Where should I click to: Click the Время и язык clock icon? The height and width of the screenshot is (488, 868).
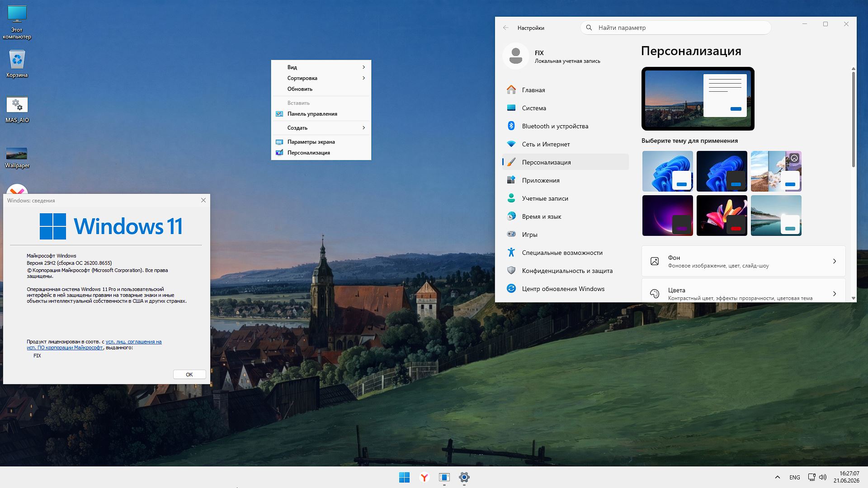coord(511,216)
